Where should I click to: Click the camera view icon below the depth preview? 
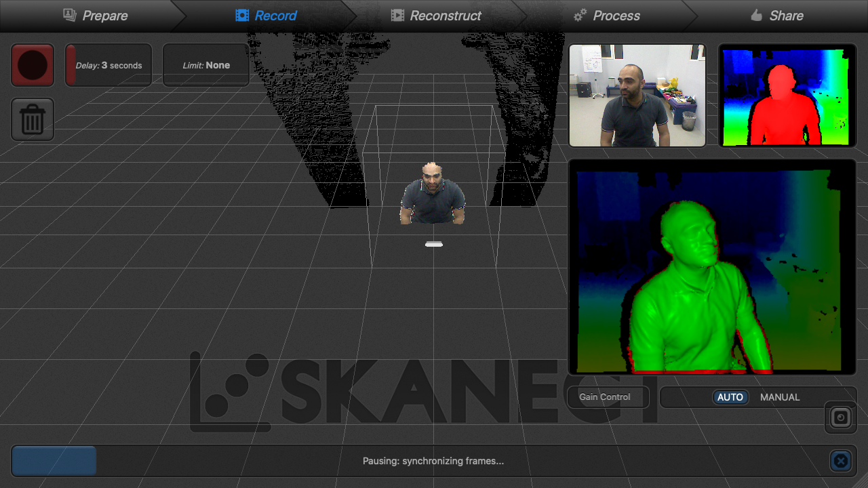click(x=841, y=418)
